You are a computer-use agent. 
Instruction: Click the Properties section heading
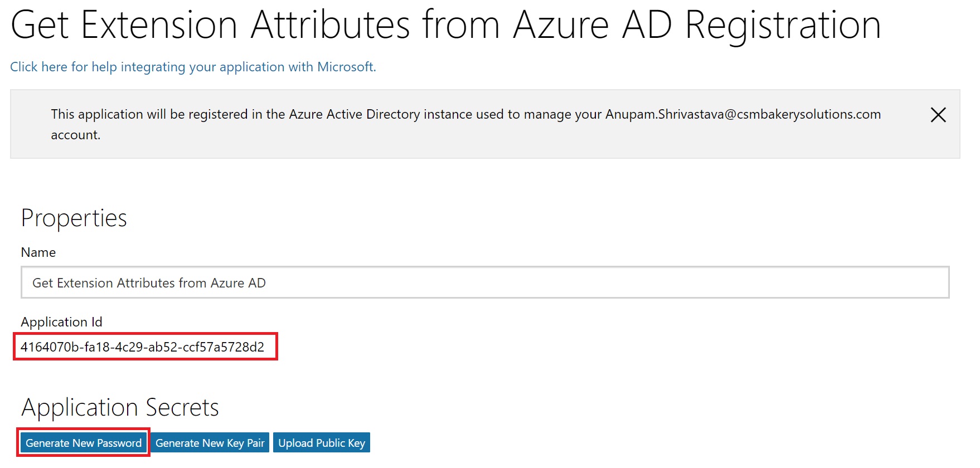[x=74, y=218]
